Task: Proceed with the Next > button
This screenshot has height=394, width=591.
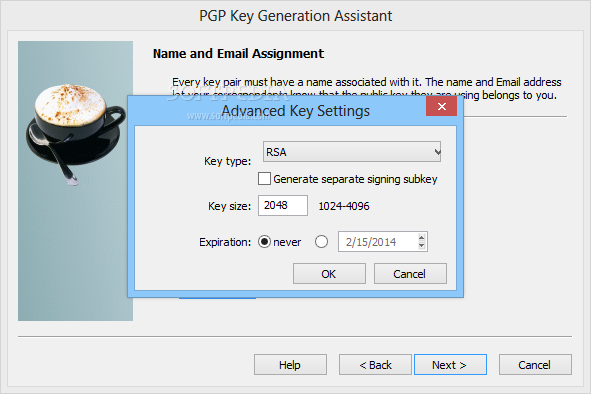Action: [450, 365]
